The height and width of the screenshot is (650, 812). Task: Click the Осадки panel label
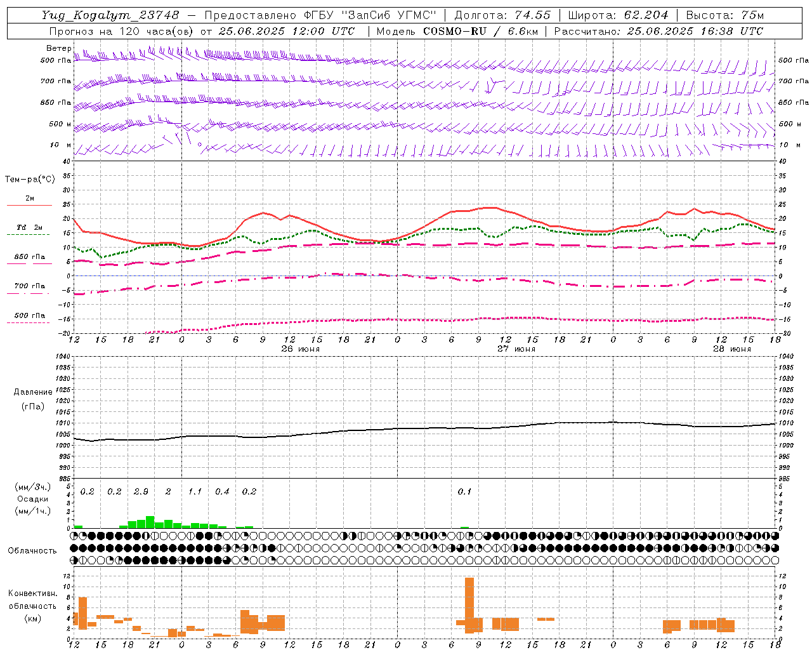click(32, 499)
